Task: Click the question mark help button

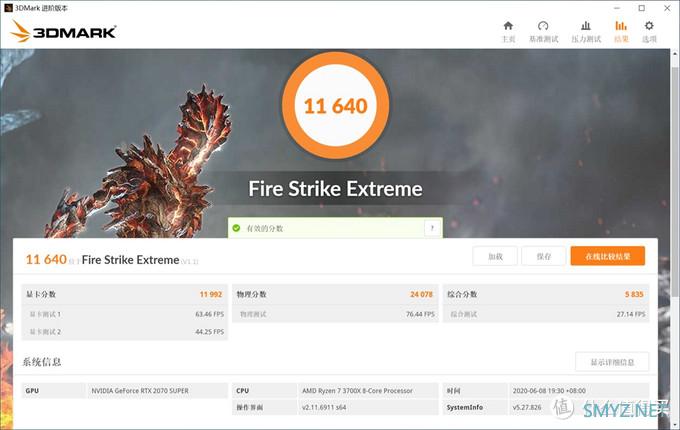Action: tap(432, 228)
